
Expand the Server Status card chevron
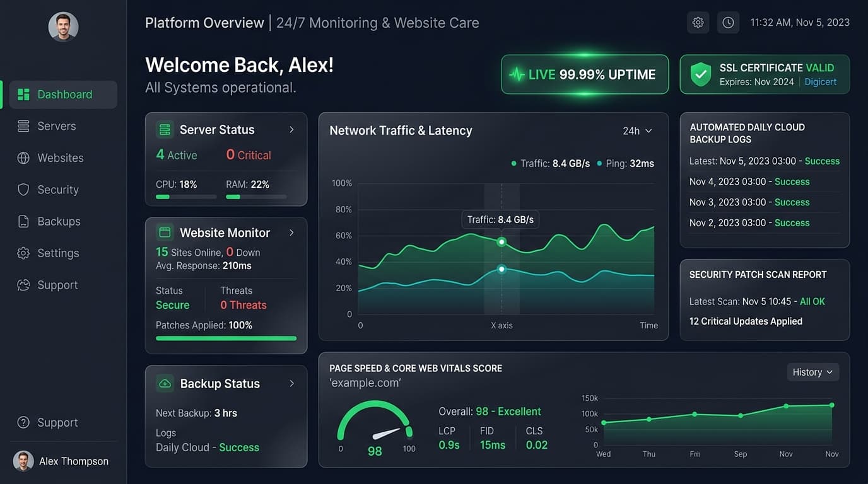pyautogui.click(x=291, y=130)
